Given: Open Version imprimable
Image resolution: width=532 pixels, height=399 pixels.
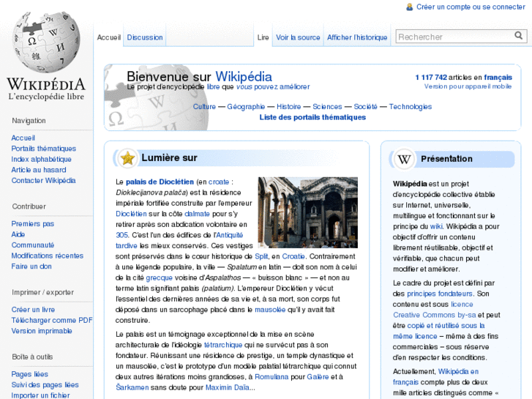Looking at the screenshot, I should (42, 331).
